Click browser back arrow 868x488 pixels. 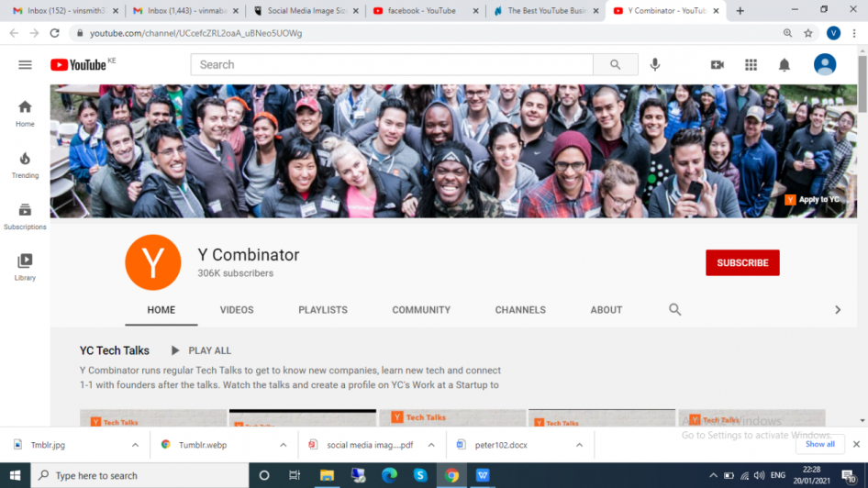(14, 33)
